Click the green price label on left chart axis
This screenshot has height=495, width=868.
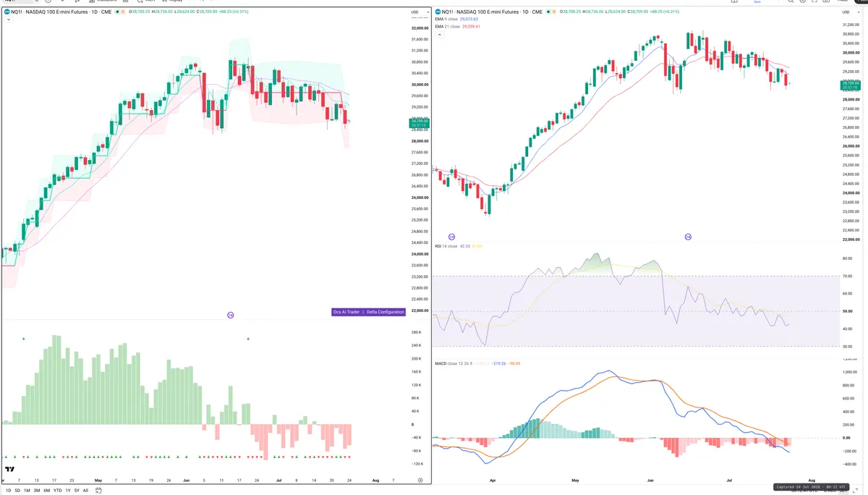[x=419, y=123]
